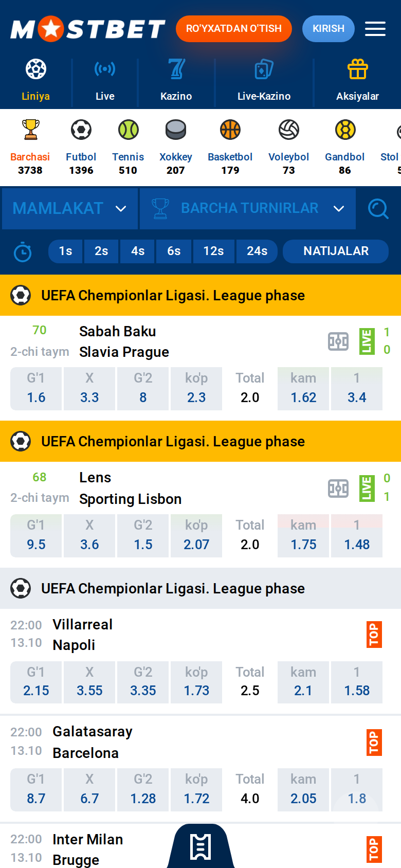Choose the Basketbol sport icon
Viewport: 401px width, 868px height.
click(230, 130)
